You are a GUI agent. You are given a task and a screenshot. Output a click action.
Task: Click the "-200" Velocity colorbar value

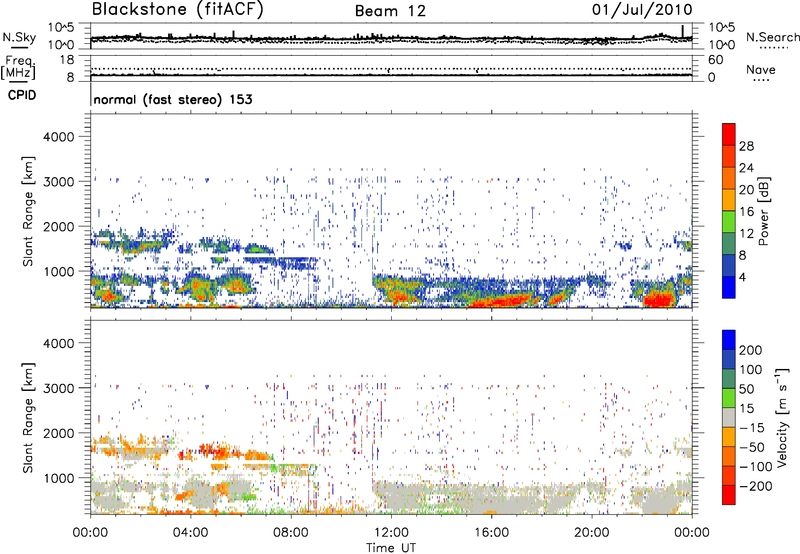pyautogui.click(x=756, y=486)
